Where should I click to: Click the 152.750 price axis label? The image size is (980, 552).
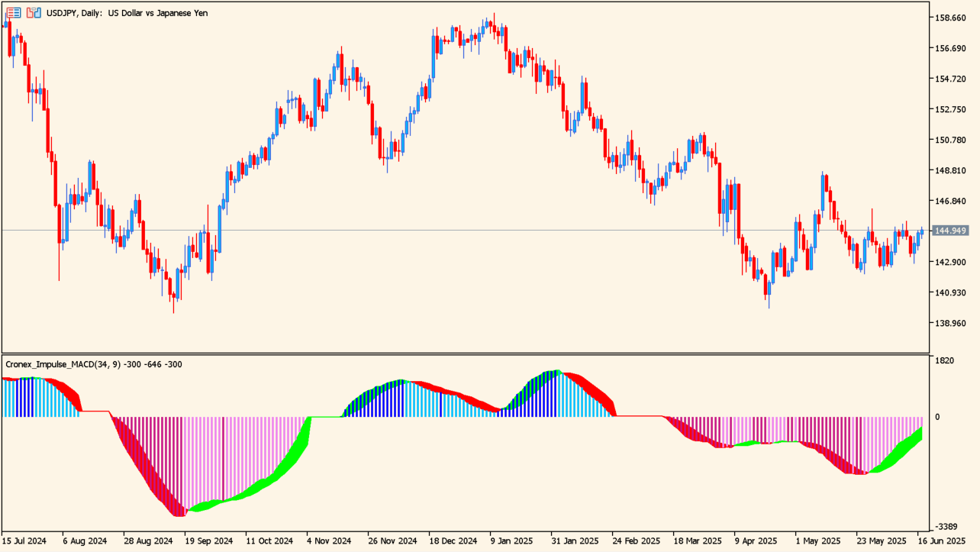tap(950, 109)
